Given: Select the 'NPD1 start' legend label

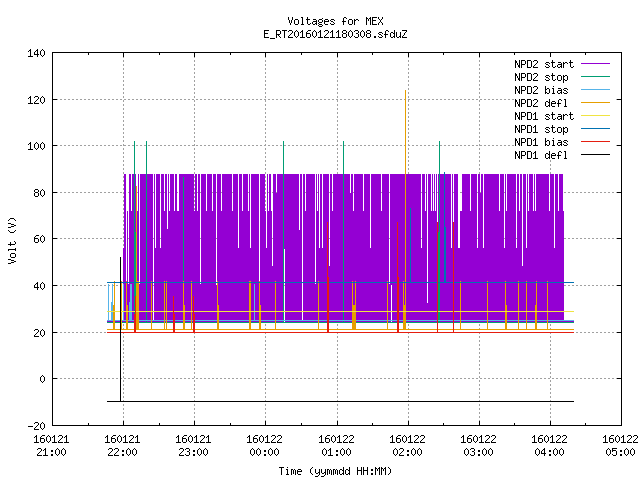Looking at the screenshot, I should (544, 116).
